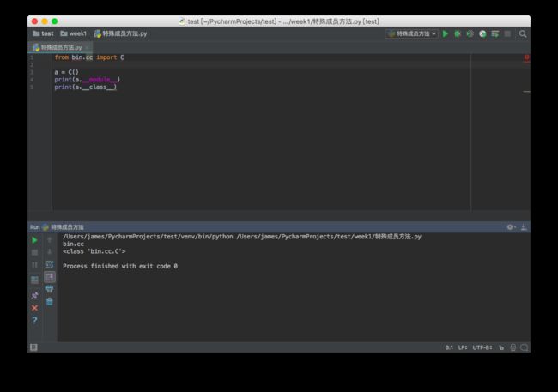Click Pause Output in the Run panel
This screenshot has width=558, height=392.
[34, 265]
